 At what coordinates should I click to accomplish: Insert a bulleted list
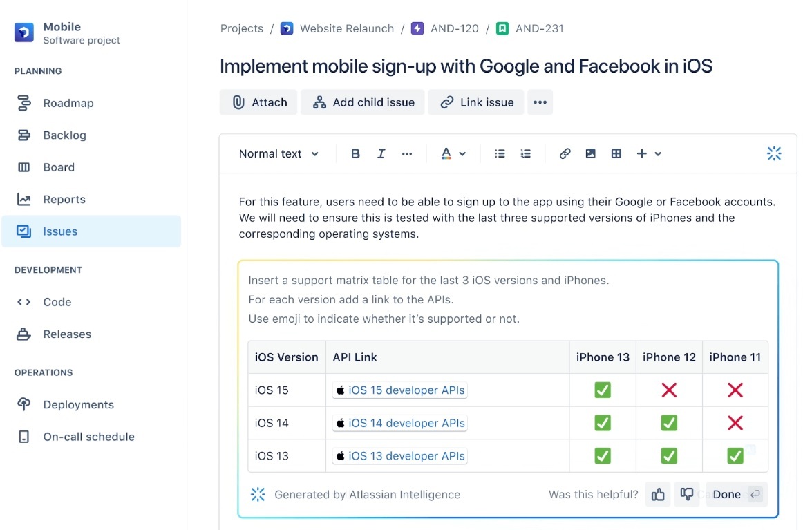pos(500,153)
